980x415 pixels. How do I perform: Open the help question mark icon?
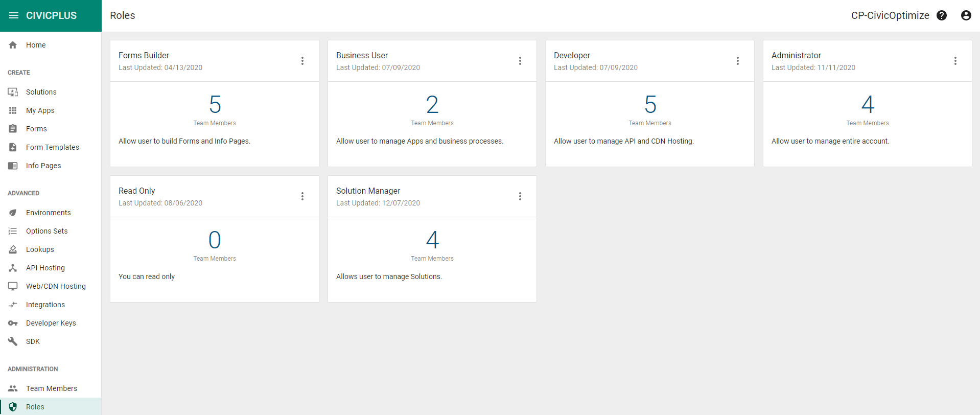click(x=942, y=15)
